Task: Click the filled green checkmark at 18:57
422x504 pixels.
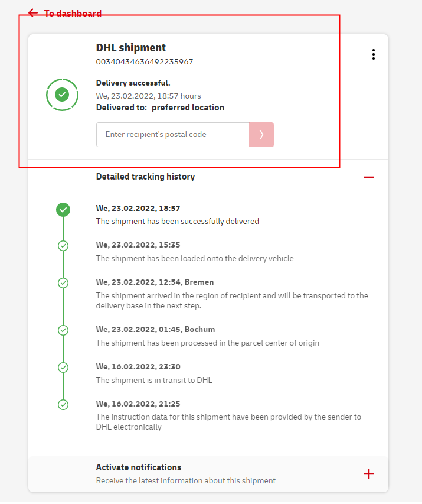Action: (63, 209)
